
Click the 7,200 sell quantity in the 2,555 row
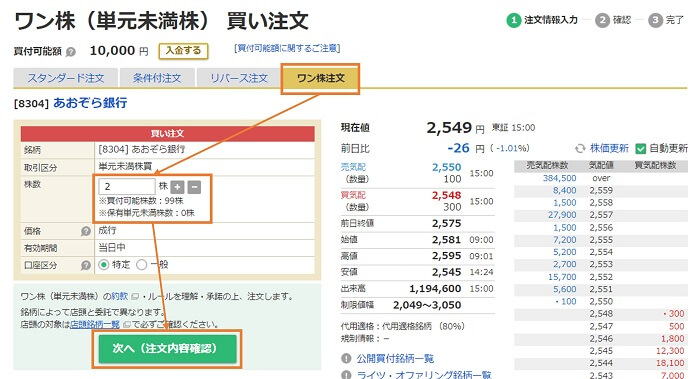tap(565, 240)
